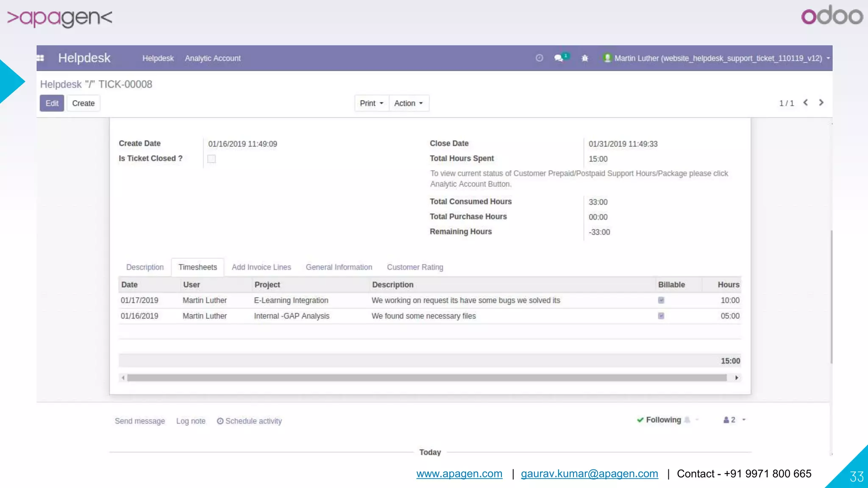Viewport: 868px width, 488px height.
Task: Toggle Billable checkbox for Internal-GAP Analysis row
Action: click(661, 316)
